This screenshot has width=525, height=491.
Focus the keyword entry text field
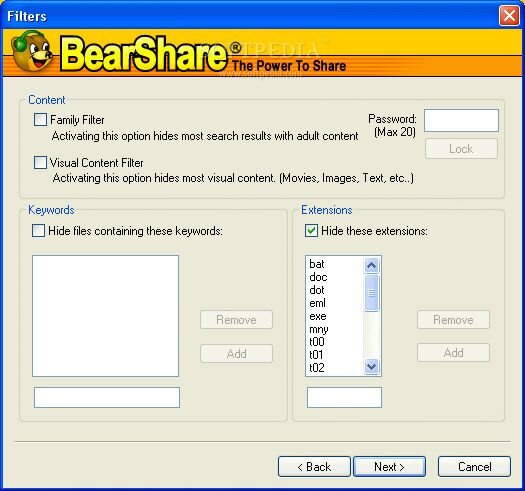point(107,398)
